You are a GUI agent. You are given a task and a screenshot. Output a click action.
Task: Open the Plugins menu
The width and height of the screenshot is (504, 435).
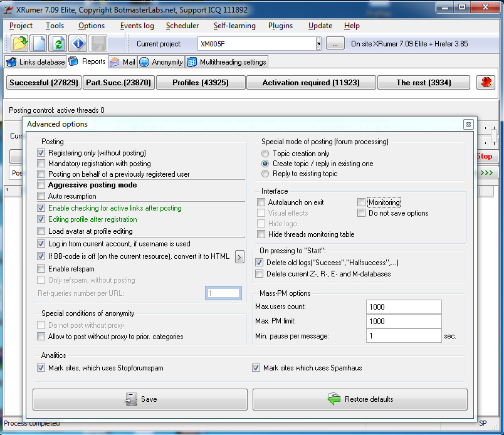coord(281,26)
